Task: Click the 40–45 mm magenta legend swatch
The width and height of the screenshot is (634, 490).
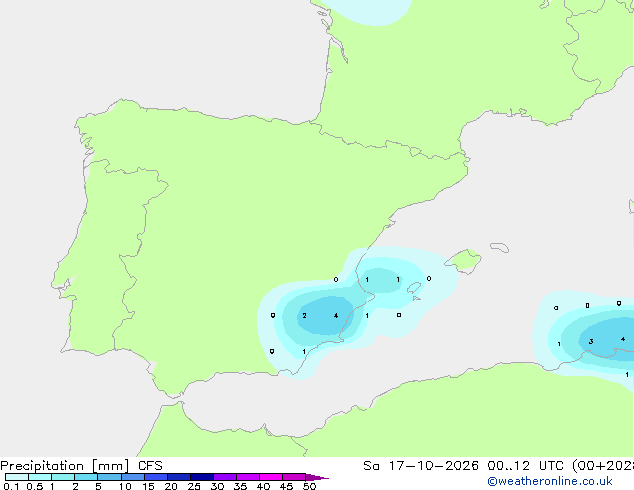Action: 271,477
